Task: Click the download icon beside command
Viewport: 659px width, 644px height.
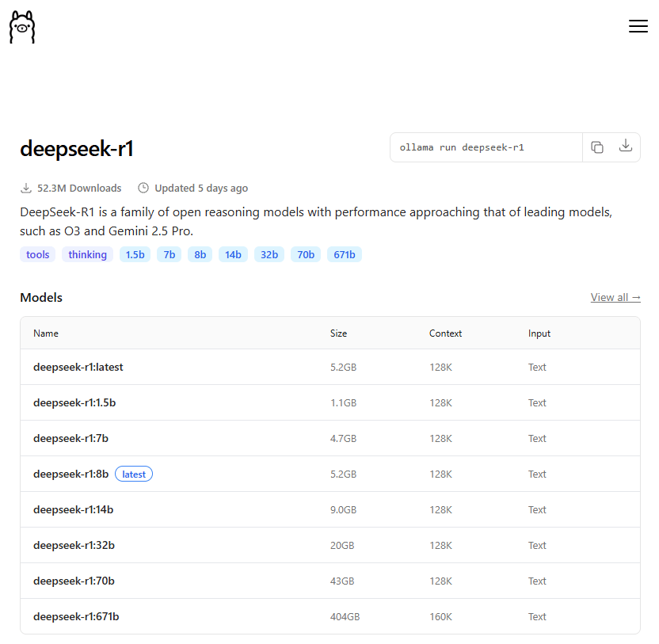Action: [626, 146]
